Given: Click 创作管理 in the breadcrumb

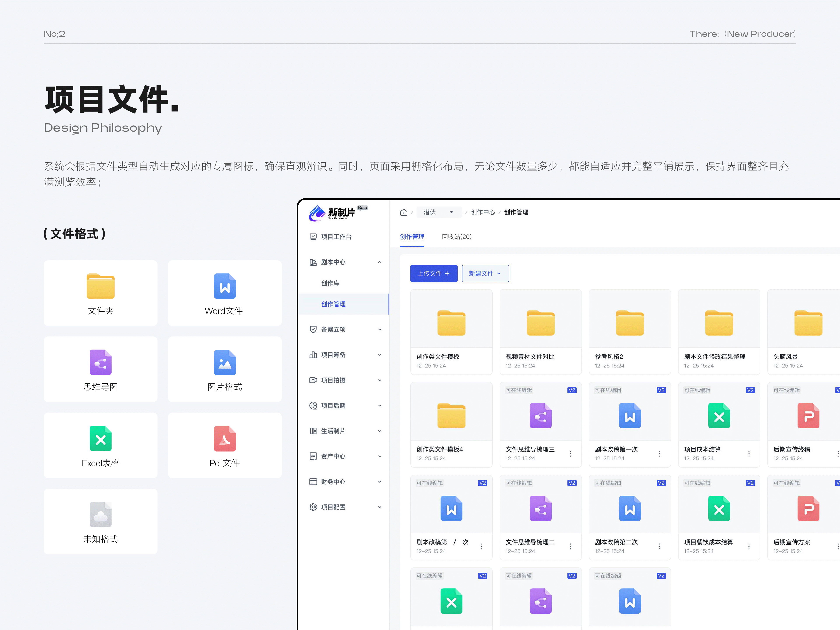Looking at the screenshot, I should point(516,212).
